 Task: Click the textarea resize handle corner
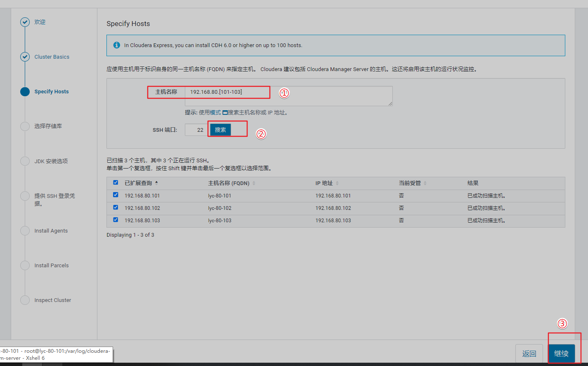pyautogui.click(x=390, y=103)
